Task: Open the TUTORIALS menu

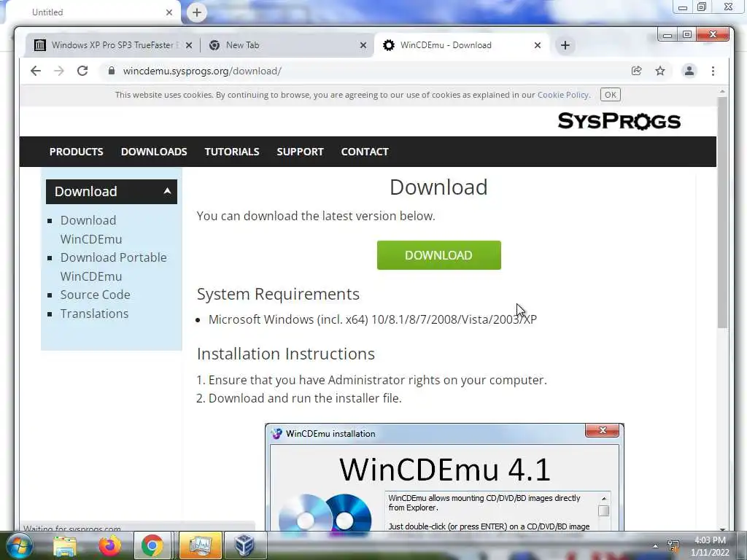Action: 232,152
